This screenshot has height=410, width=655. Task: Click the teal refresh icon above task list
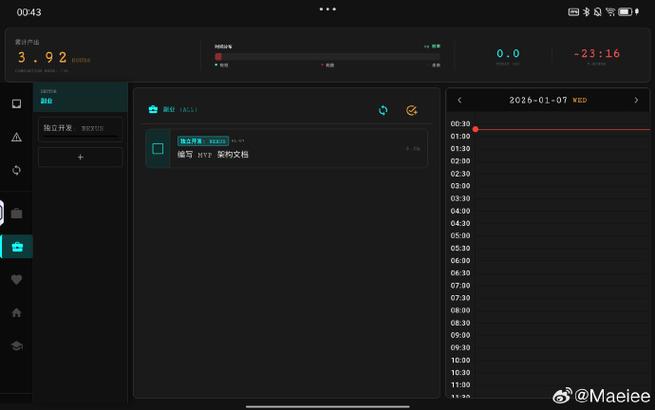(383, 110)
